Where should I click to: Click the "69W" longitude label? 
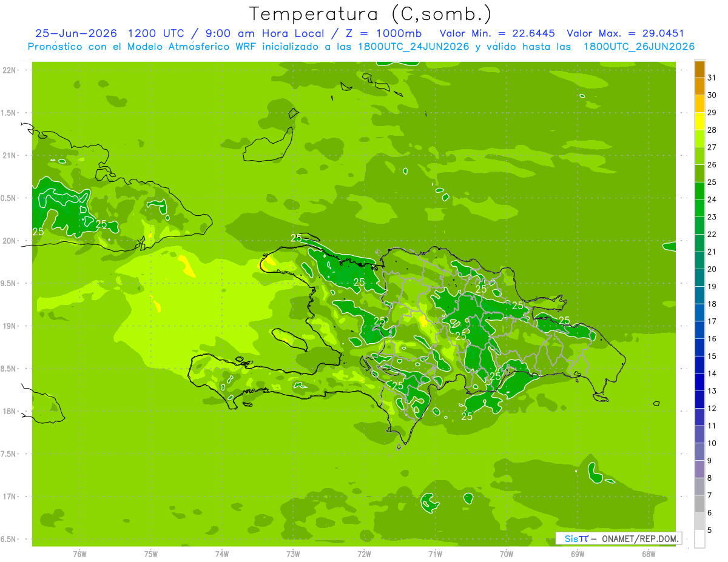click(578, 554)
